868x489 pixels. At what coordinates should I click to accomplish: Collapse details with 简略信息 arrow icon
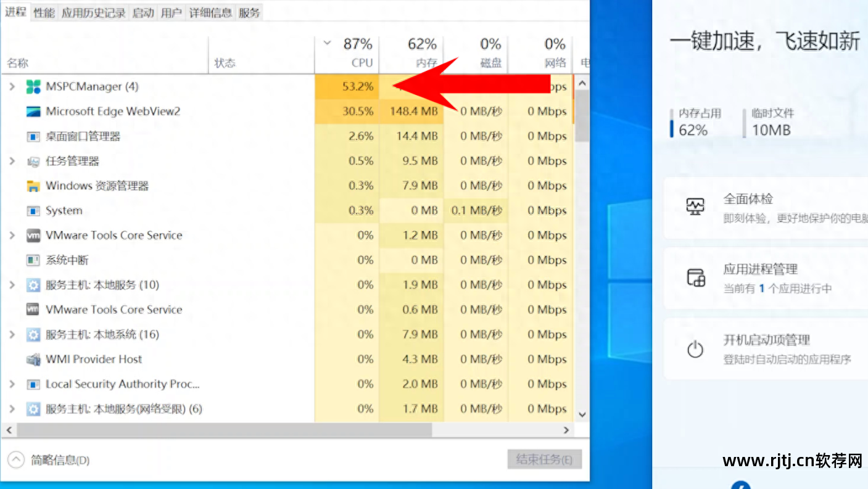16,460
